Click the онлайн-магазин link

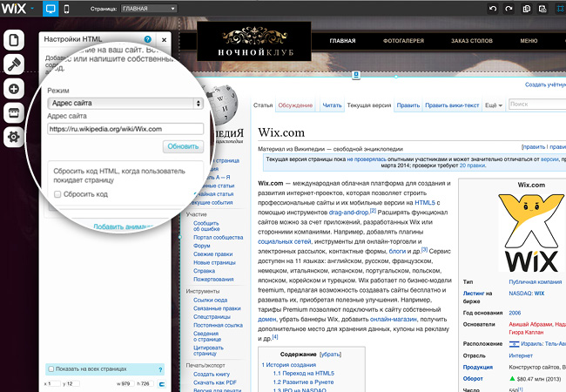393,319
